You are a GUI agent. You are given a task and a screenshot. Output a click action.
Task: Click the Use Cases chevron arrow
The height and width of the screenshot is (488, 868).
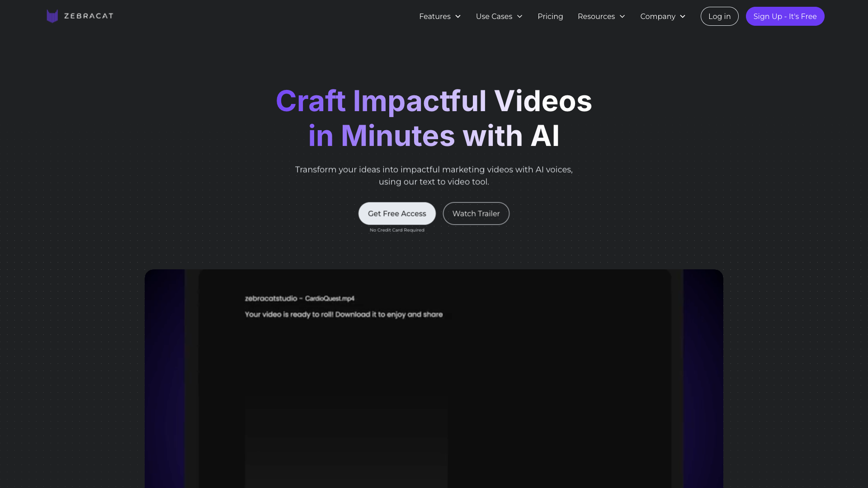[519, 16]
